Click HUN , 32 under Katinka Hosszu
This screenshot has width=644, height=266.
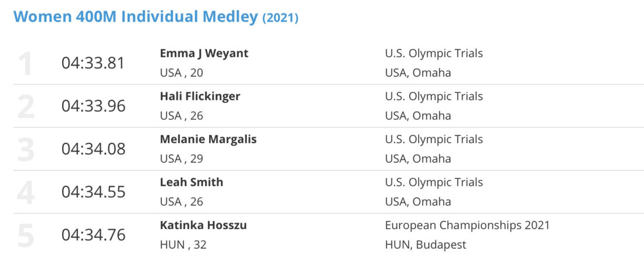183,245
